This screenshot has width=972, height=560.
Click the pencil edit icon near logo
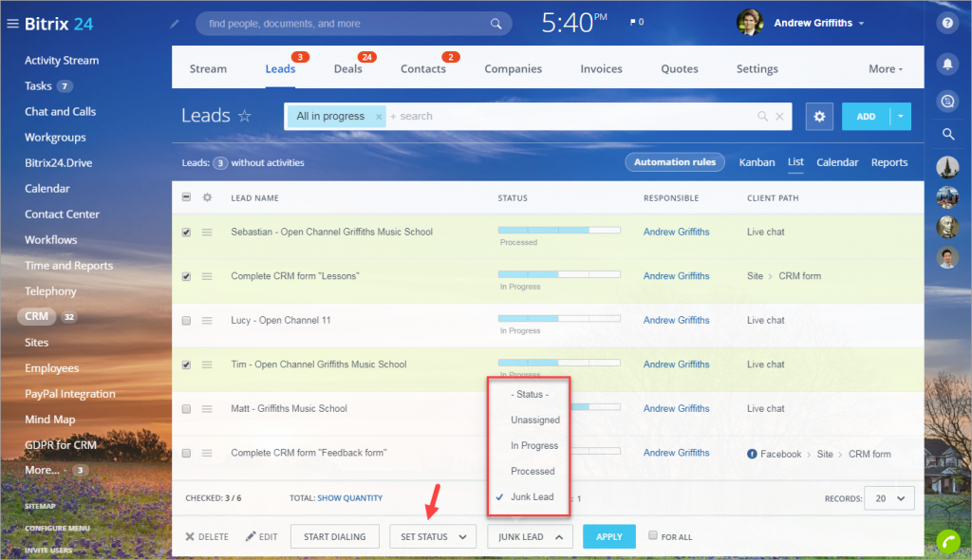tap(175, 24)
